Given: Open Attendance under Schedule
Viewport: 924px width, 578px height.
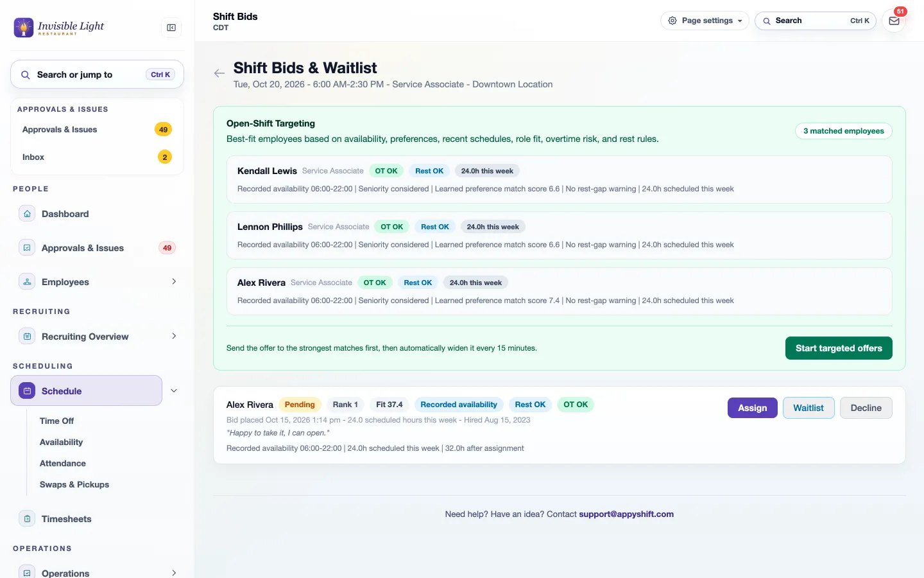Looking at the screenshot, I should 63,464.
